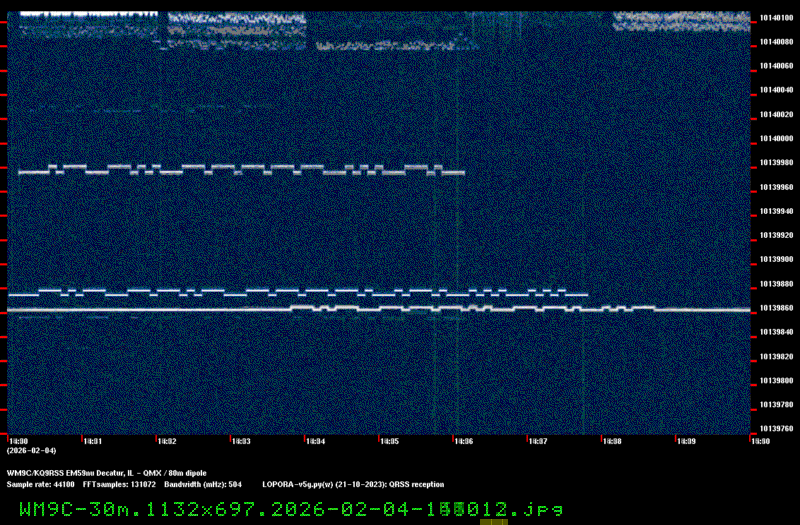Click the 10139880 frequency label
The image size is (800, 525).
pos(776,284)
